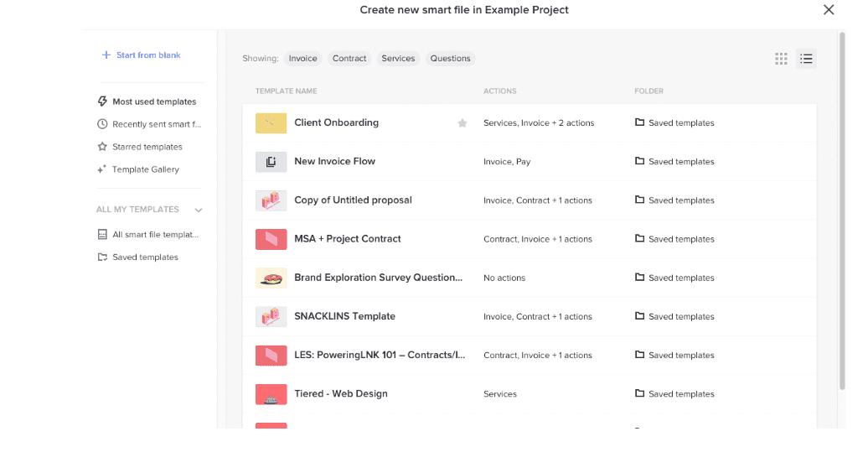Screen dimensions: 868x473
Task: Open Template Gallery
Action: click(x=146, y=169)
